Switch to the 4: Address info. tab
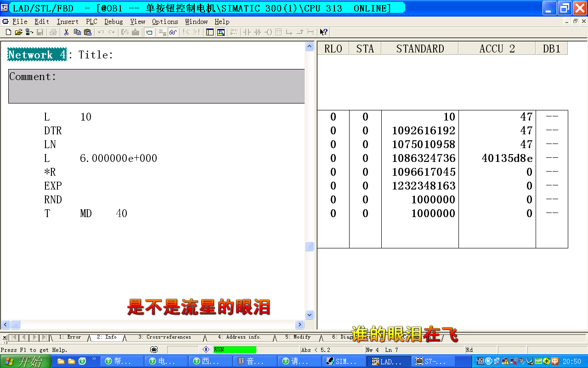This screenshot has width=588, height=368. 239,337
